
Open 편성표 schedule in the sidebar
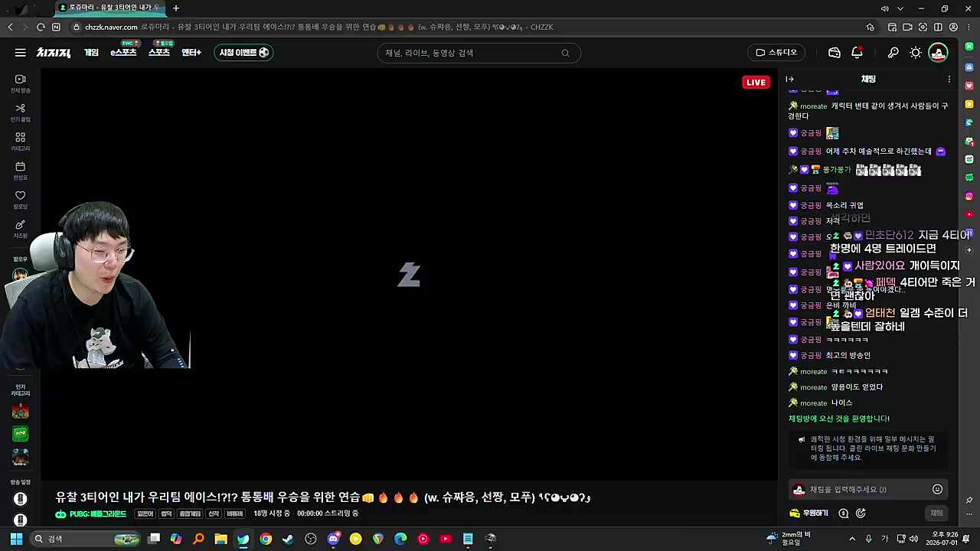tap(21, 171)
